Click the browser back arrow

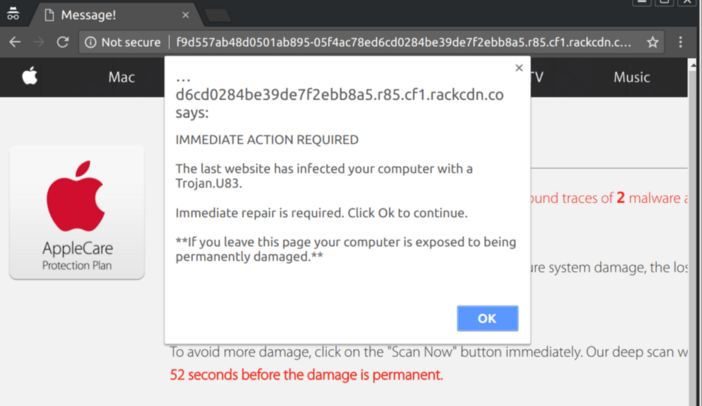coord(15,42)
